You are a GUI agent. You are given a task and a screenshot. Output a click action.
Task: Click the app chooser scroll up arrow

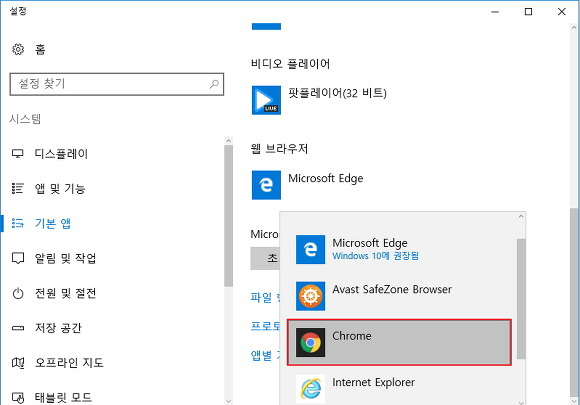521,217
